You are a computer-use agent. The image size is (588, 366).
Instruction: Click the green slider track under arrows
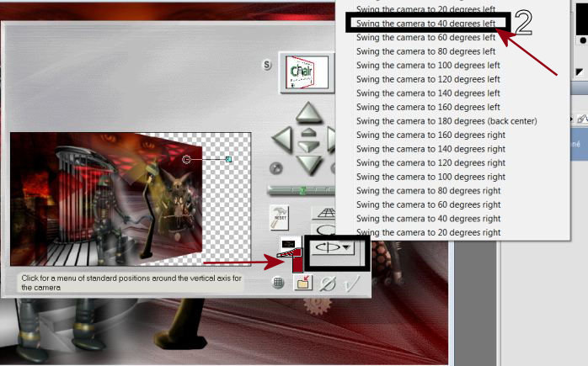(301, 190)
